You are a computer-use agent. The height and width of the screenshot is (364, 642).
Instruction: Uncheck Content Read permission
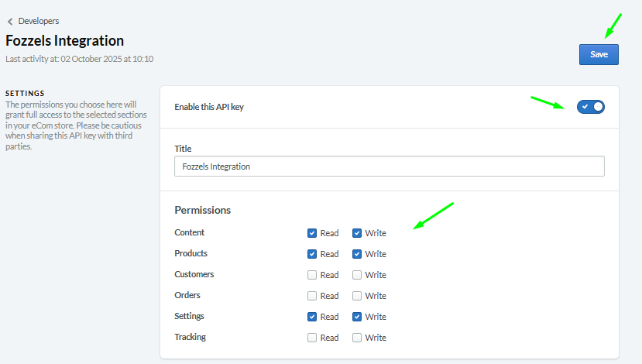(x=312, y=233)
